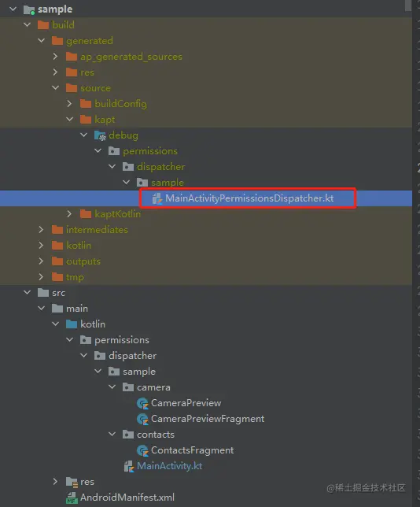Collapse the kapt folder
Image resolution: width=420 pixels, height=507 pixels.
click(x=70, y=120)
